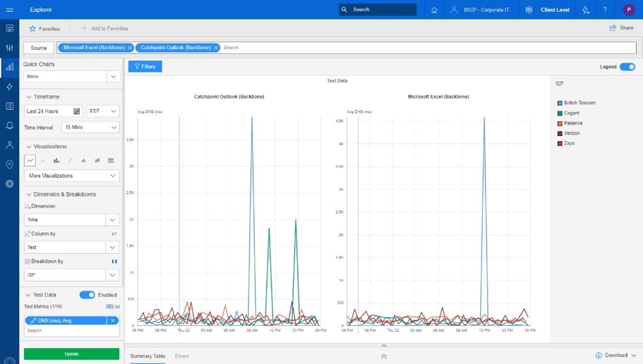Open the 15 Mins time interval dropdown
This screenshot has width=643, height=364.
coord(91,127)
